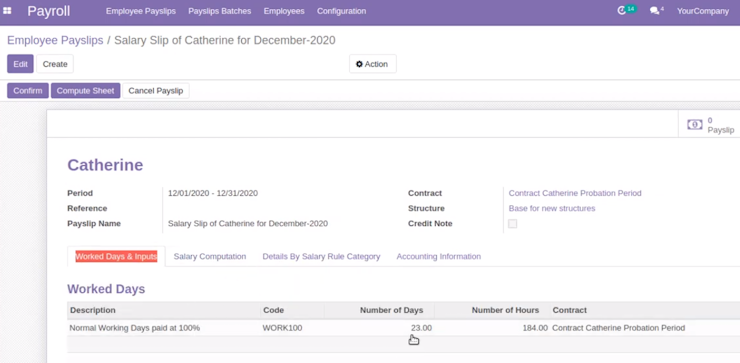Select the Worked Days & Inputs tab
Image resolution: width=740 pixels, height=363 pixels.
pos(116,256)
